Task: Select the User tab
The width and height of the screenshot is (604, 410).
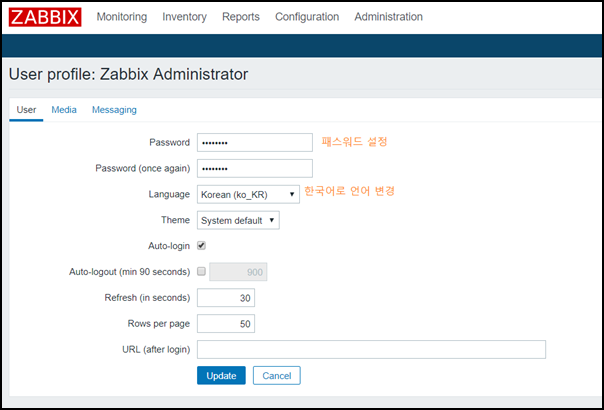Action: (26, 110)
